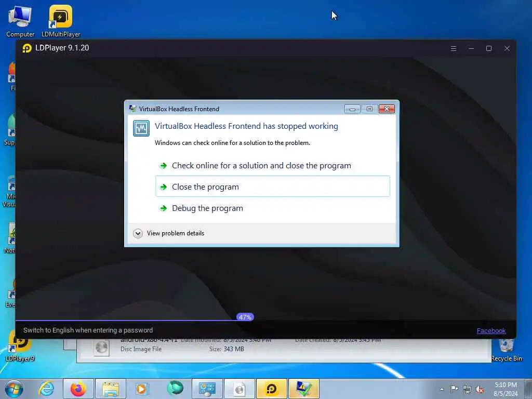Click the crash report icon in dialog
532x399 pixels.
coord(141,128)
